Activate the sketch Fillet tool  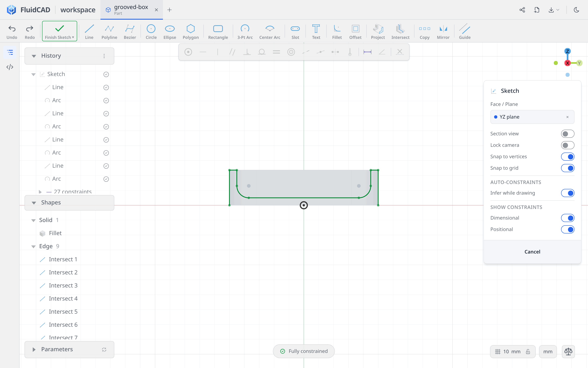pyautogui.click(x=337, y=32)
